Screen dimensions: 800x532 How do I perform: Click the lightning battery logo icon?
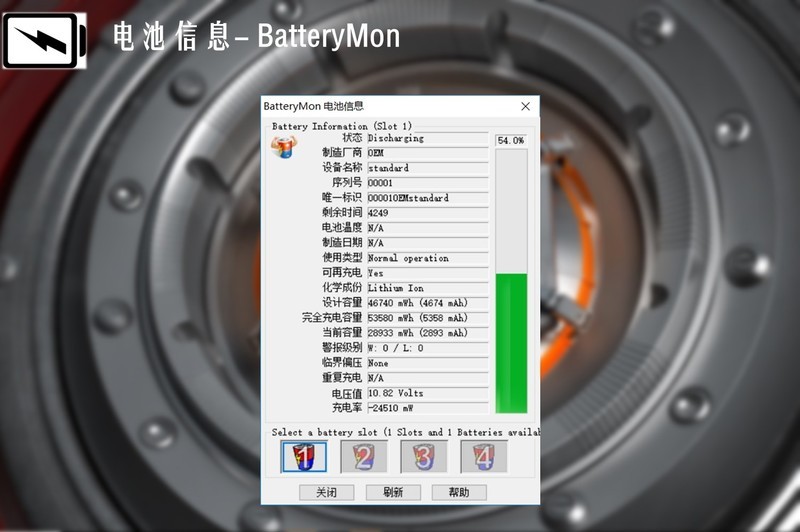(44, 41)
